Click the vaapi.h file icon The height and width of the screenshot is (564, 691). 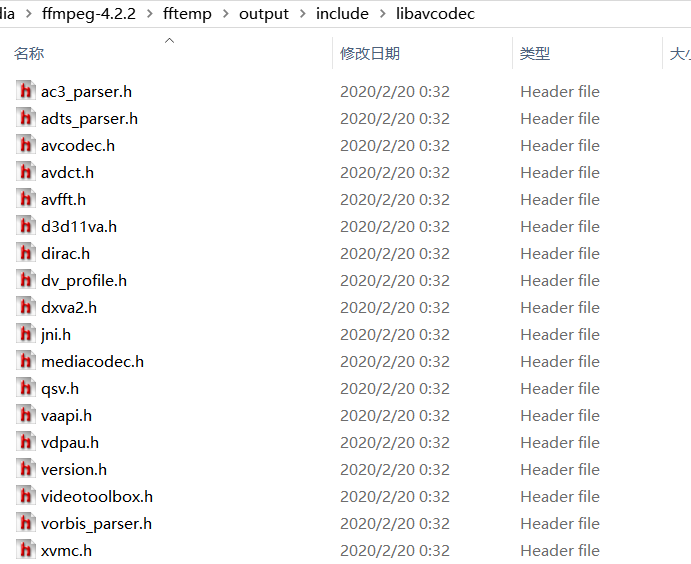pos(26,415)
